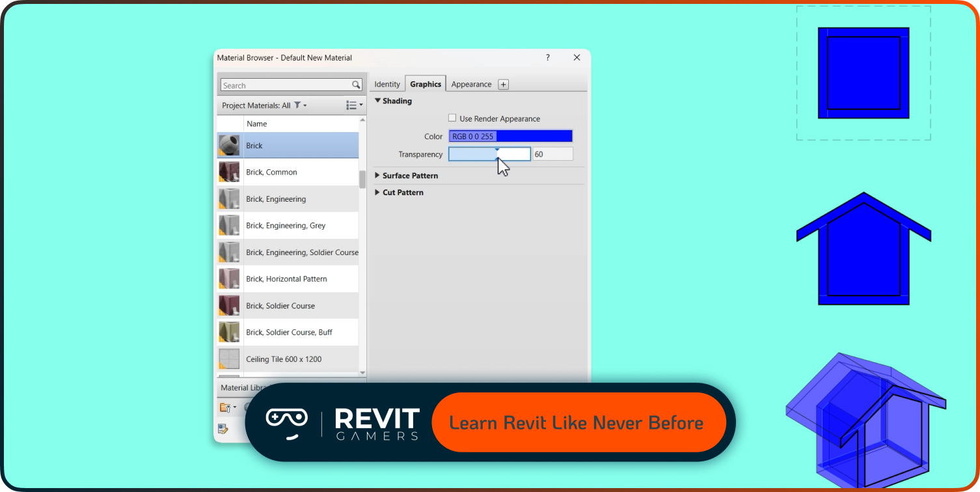The width and height of the screenshot is (980, 492).
Task: Expand the Surface Pattern section
Action: (x=377, y=175)
